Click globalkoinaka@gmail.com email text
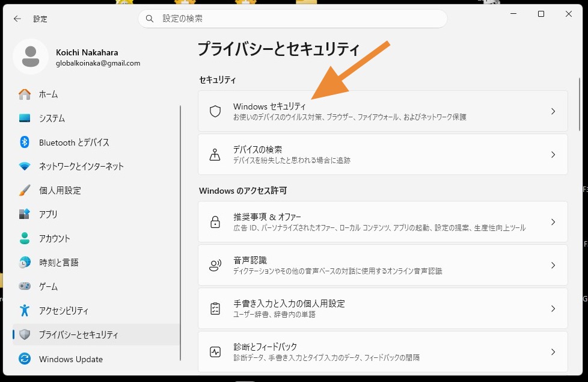The image size is (588, 382). [98, 63]
